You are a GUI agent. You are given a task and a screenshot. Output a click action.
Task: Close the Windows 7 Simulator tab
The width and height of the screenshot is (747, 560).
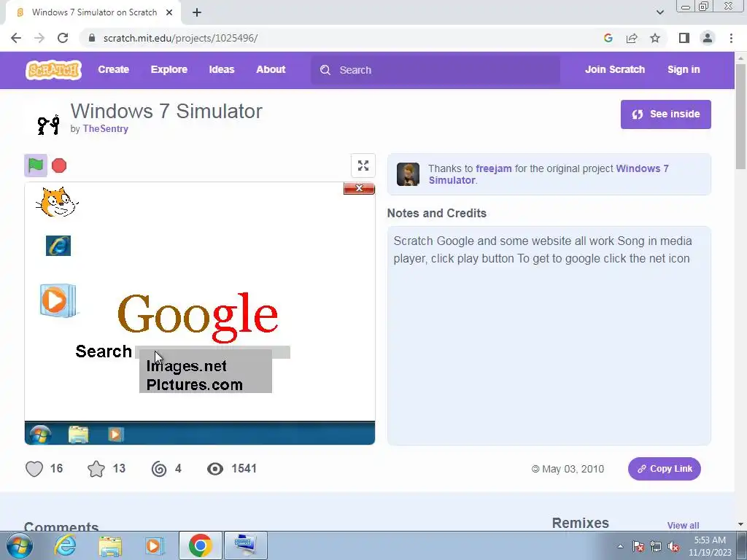click(x=169, y=12)
